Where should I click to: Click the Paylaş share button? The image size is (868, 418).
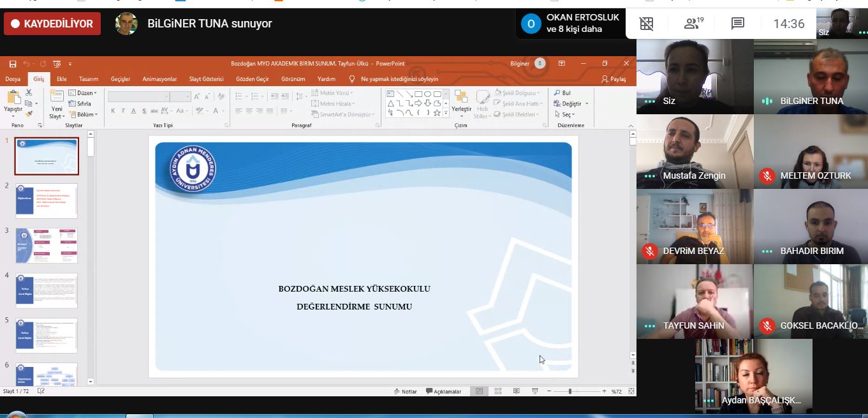click(614, 79)
